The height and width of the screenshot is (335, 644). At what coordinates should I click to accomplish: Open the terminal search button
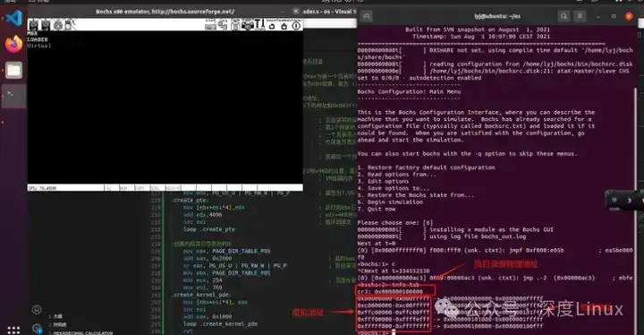click(563, 16)
